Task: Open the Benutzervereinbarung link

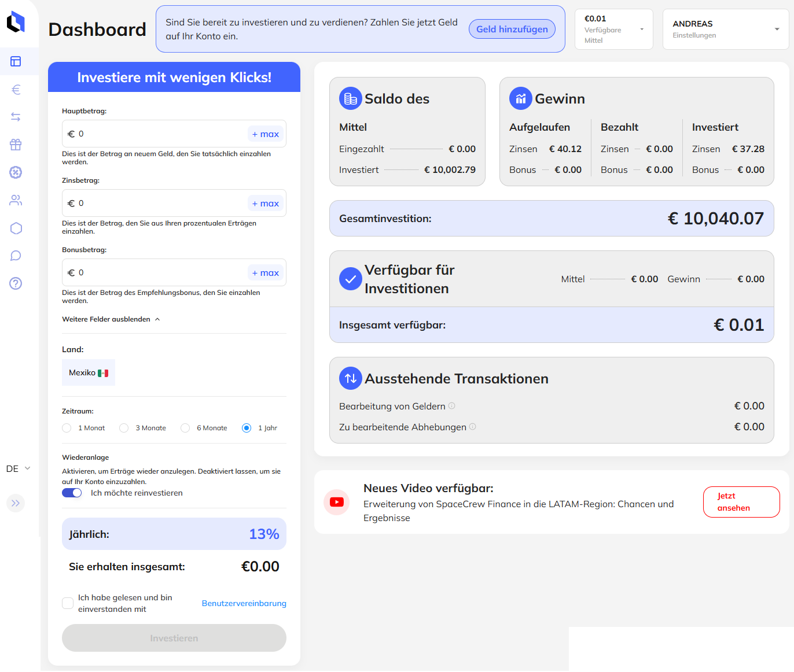Action: click(x=244, y=603)
